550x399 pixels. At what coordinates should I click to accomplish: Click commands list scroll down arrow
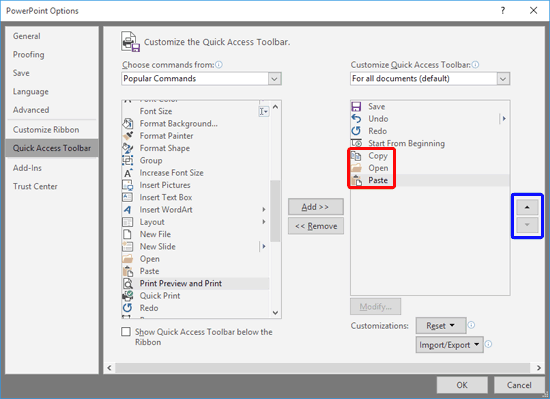pyautogui.click(x=275, y=312)
